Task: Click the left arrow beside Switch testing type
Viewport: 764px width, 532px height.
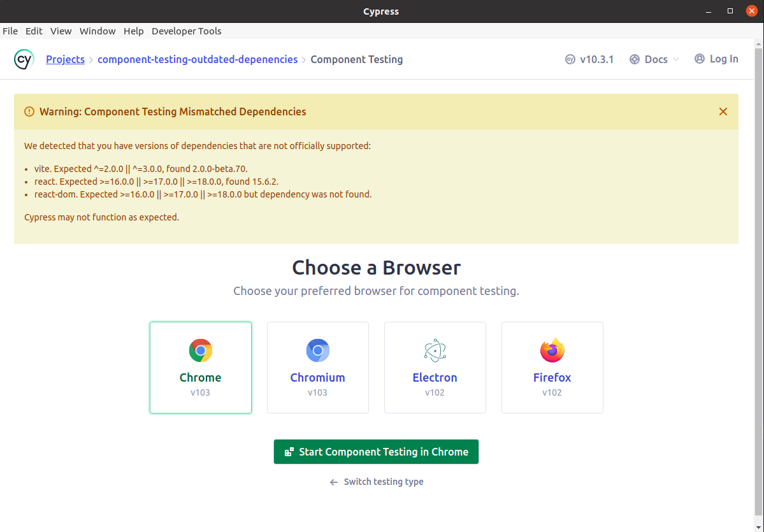Action: click(x=334, y=482)
